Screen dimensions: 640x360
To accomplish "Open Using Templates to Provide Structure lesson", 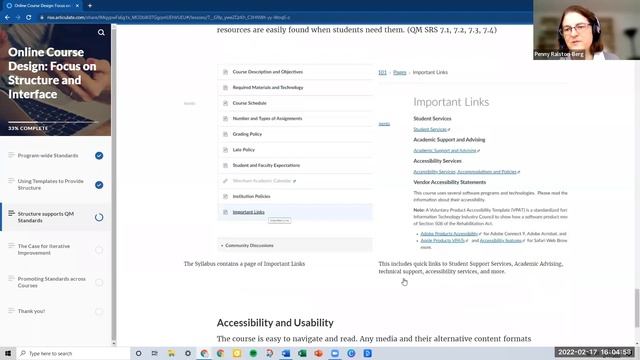I will pyautogui.click(x=51, y=184).
